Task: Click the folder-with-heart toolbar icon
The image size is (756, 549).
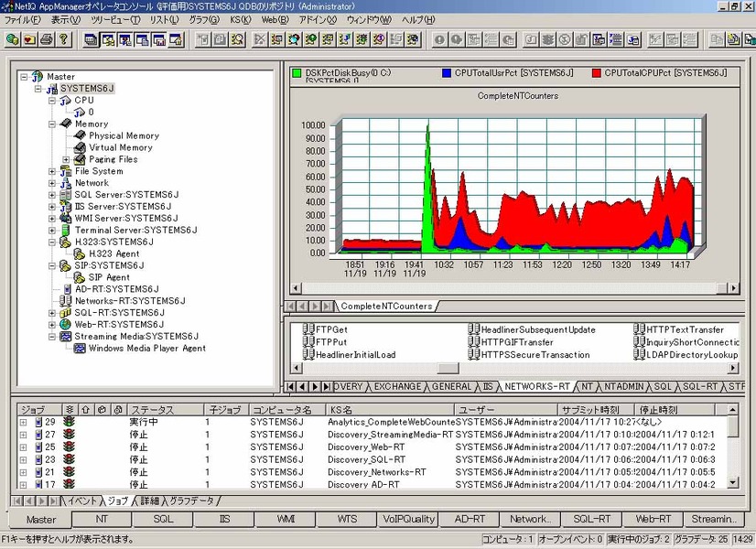Action: pyautogui.click(x=30, y=39)
